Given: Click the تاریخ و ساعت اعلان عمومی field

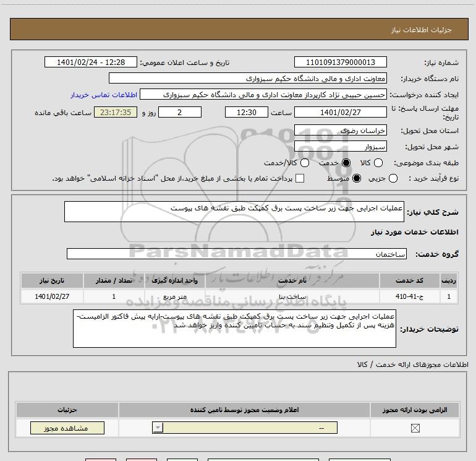Looking at the screenshot, I should point(91,62).
